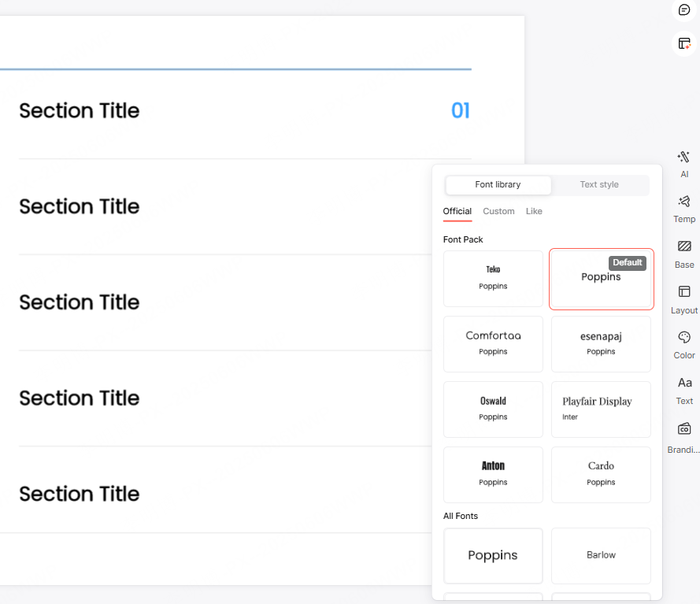This screenshot has height=604, width=700.
Task: Select the Font library tab
Action: tap(498, 184)
